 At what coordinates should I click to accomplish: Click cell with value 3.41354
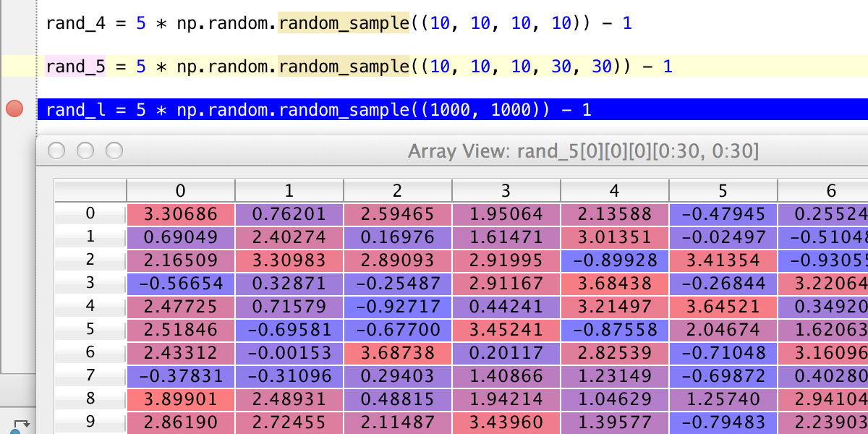pos(723,260)
